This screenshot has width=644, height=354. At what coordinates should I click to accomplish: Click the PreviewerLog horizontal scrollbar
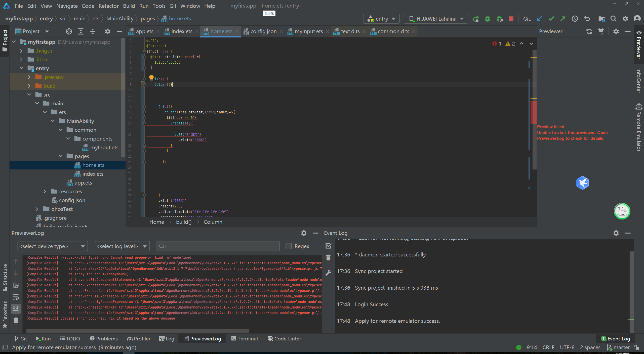tap(138, 331)
